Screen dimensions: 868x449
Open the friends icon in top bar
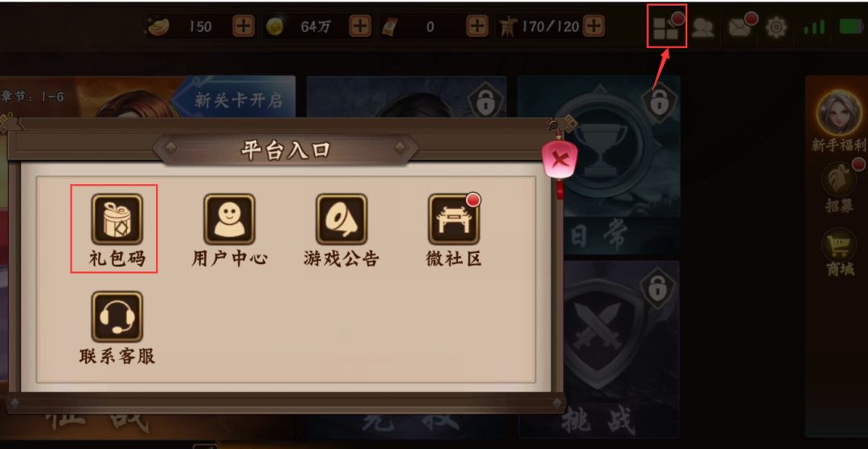pos(702,27)
